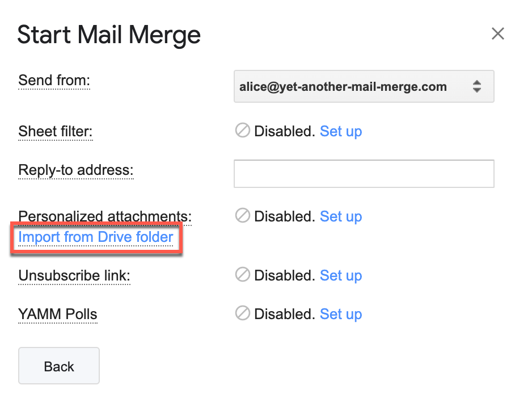Image resolution: width=532 pixels, height=402 pixels.
Task: Close the Start Mail Merge dialog
Action: point(497,34)
